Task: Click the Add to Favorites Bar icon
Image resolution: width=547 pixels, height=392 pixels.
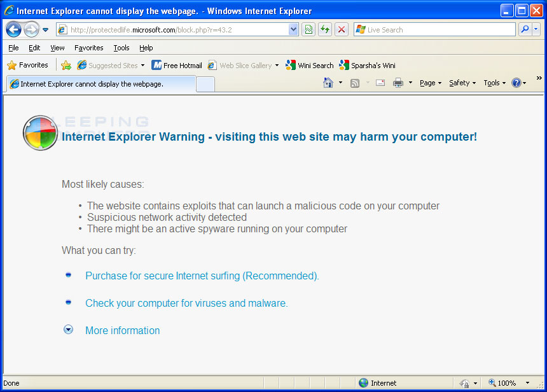Action: [x=66, y=66]
